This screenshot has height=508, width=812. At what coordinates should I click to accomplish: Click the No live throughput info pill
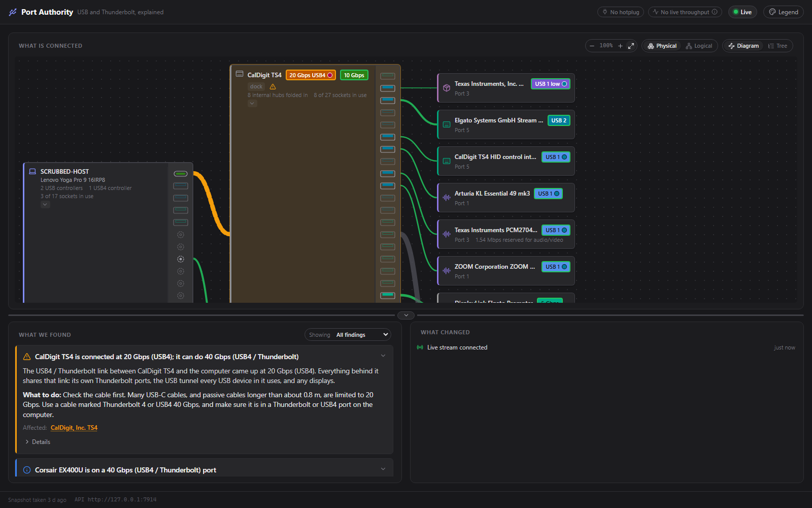click(685, 12)
